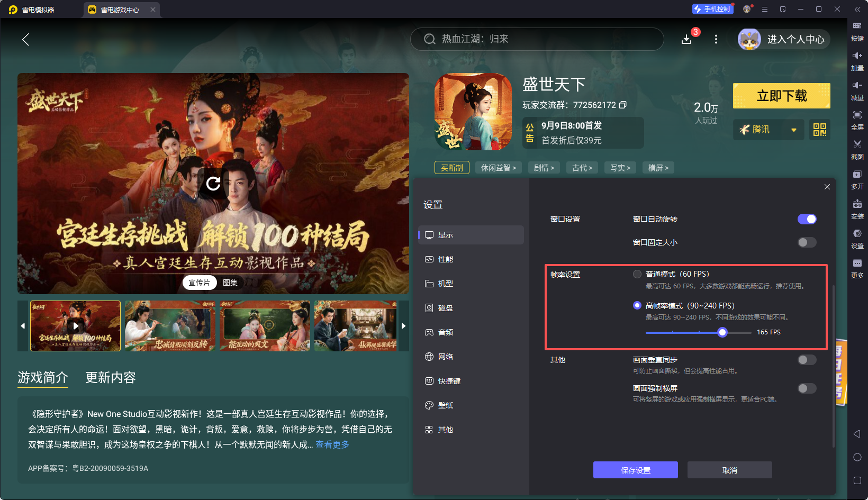
Task: Select 显示 in the settings menu
Action: pos(471,235)
